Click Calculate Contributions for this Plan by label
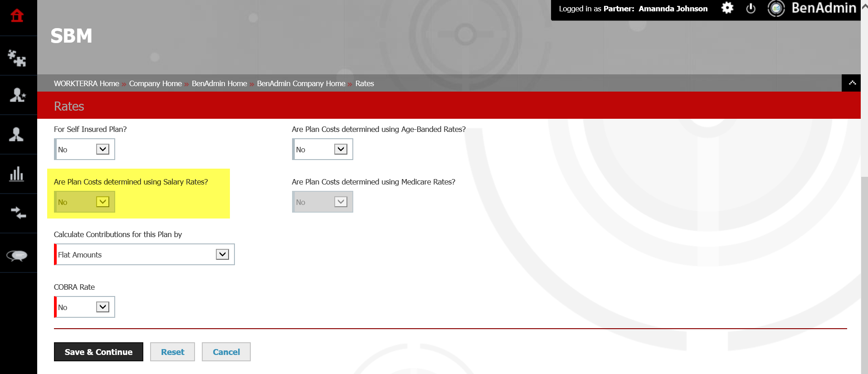Viewport: 868px width, 374px height. (x=118, y=234)
